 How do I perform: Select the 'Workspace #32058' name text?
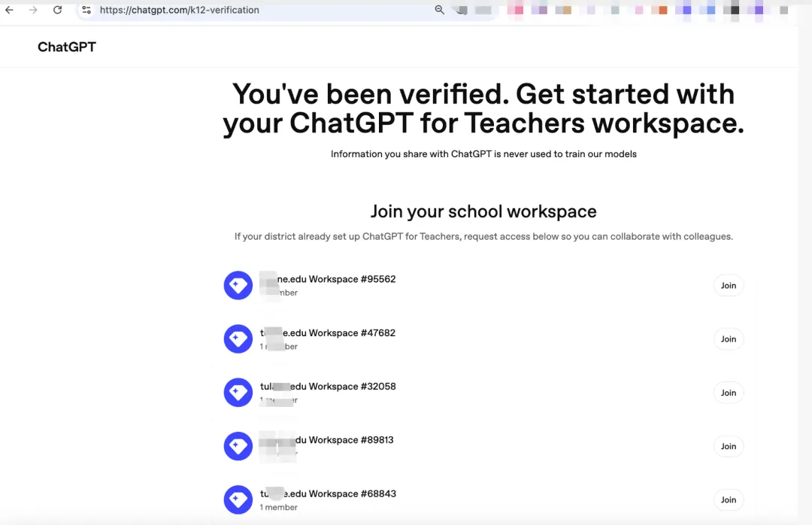click(x=352, y=387)
